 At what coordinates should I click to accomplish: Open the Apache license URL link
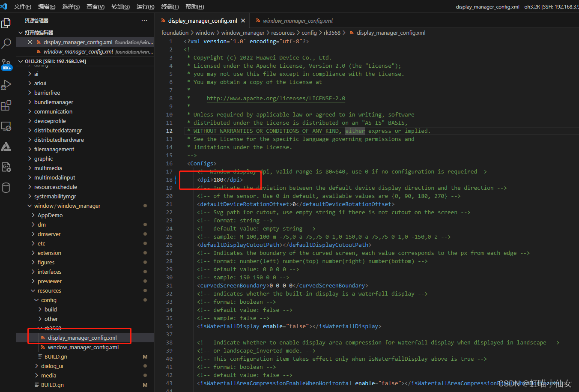click(x=276, y=98)
